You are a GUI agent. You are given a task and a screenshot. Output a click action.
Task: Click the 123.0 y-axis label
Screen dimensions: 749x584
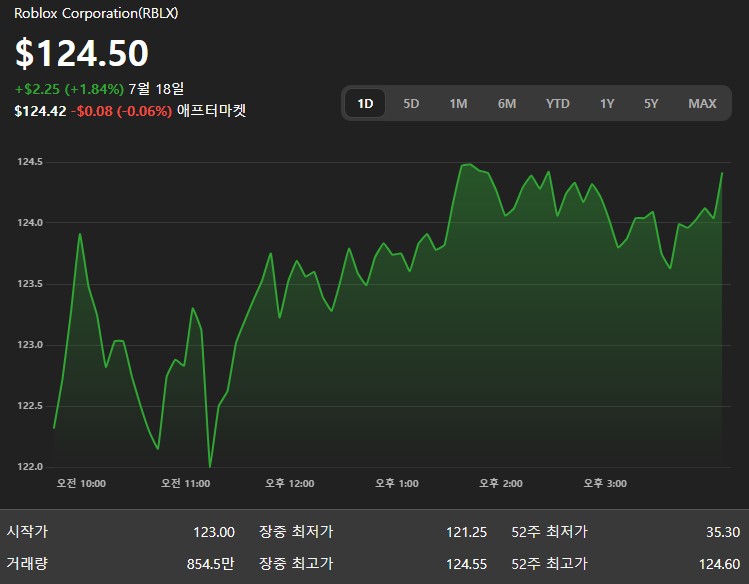point(30,345)
